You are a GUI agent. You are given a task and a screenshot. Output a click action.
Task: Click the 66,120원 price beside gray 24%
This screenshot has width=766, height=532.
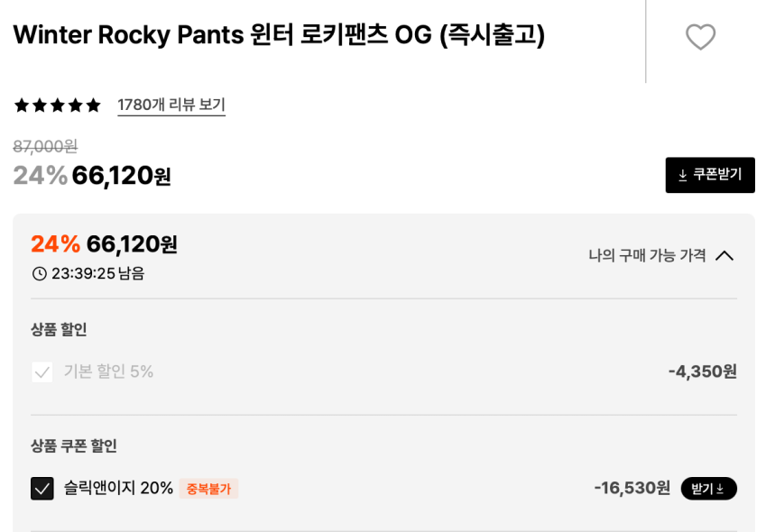pos(122,176)
